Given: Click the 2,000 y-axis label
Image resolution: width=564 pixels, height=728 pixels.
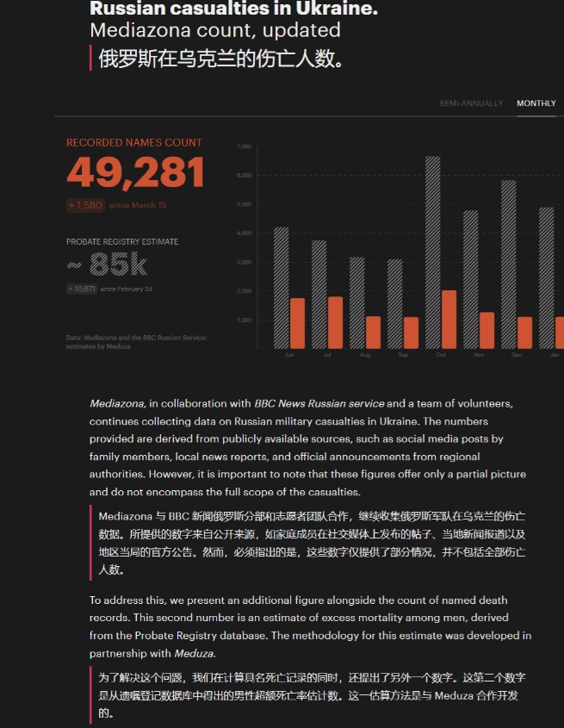Looking at the screenshot, I should pos(245,291).
